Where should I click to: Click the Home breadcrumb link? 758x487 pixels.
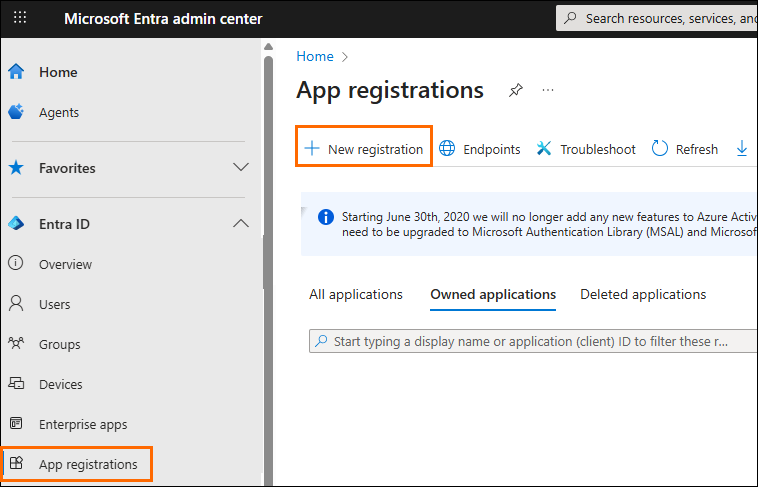click(315, 56)
